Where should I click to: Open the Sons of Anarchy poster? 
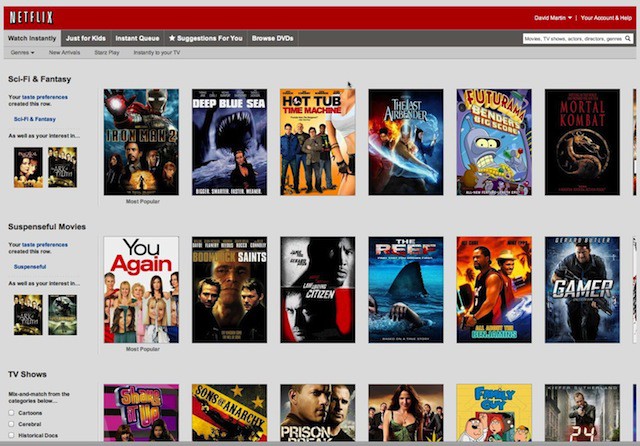(229, 413)
